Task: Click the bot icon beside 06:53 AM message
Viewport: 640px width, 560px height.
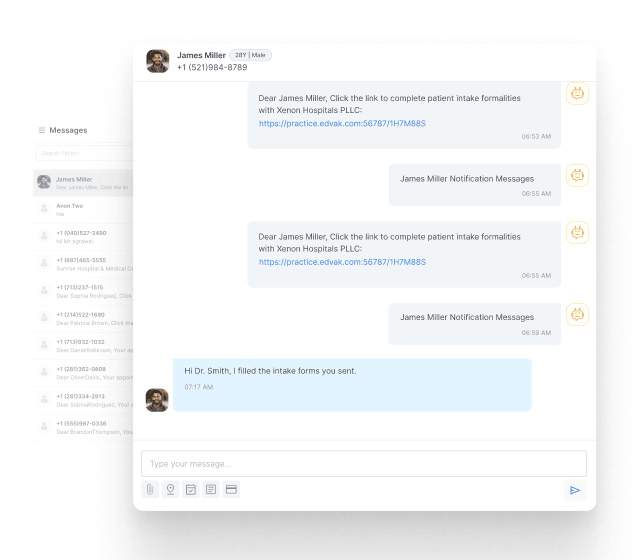Action: click(x=577, y=94)
